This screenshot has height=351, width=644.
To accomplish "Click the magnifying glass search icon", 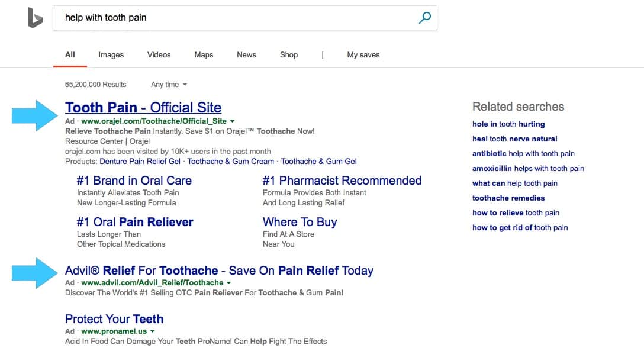I will click(x=424, y=18).
